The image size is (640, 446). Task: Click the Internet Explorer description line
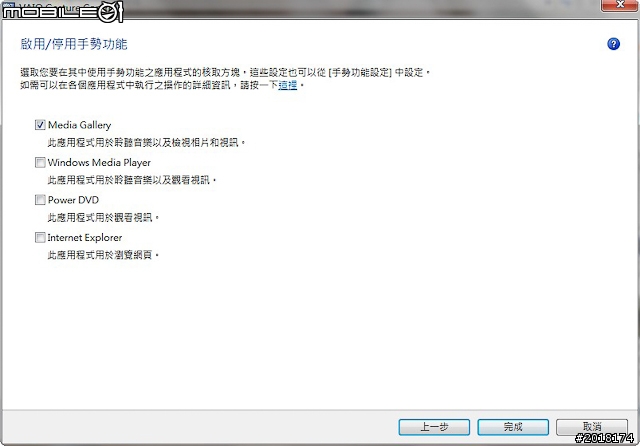103,255
